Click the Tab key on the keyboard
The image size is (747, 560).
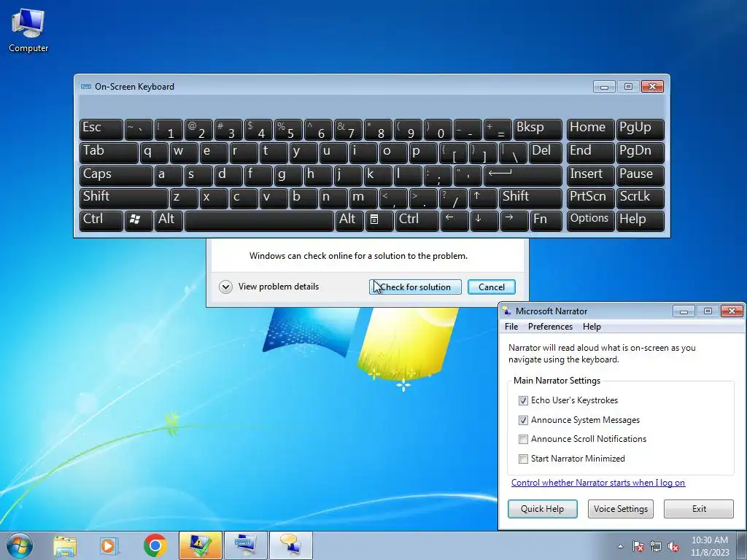pyautogui.click(x=109, y=153)
